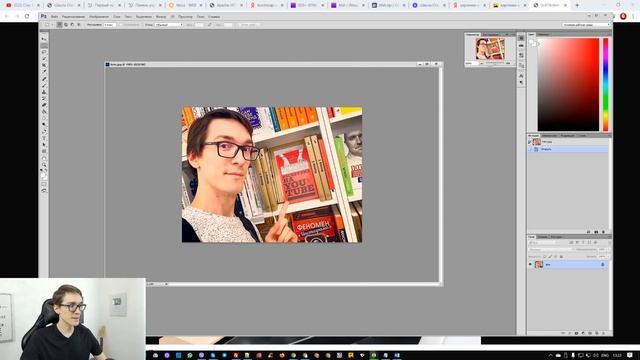The height and width of the screenshot is (360, 640).
Task: Hide the background layer with eye icon
Action: click(x=531, y=264)
